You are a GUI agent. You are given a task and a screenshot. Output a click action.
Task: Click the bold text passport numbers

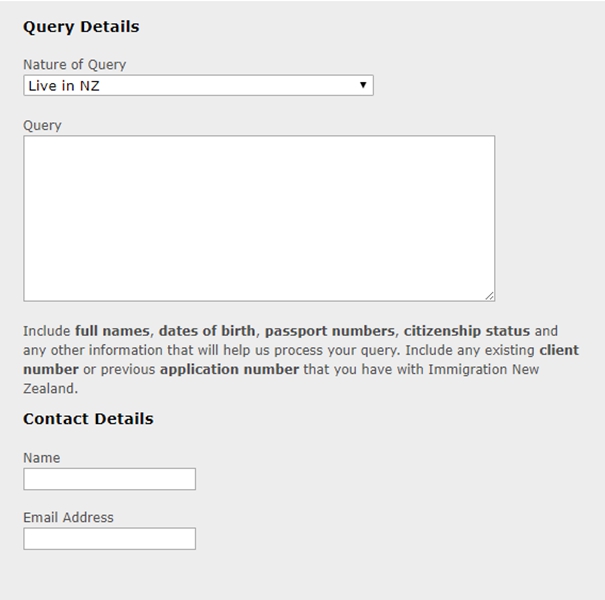coord(329,331)
